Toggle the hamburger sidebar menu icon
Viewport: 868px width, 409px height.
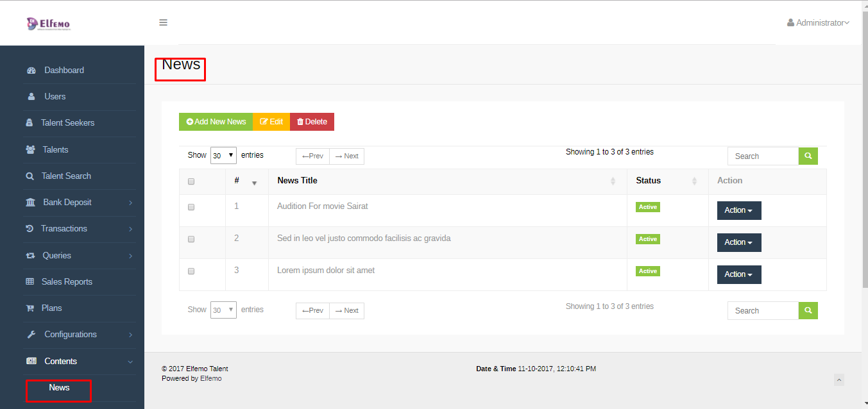[163, 22]
